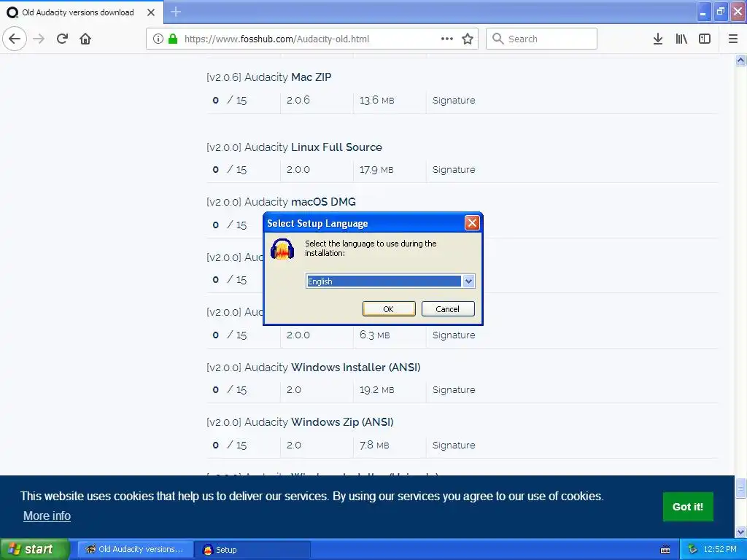This screenshot has height=560, width=747.
Task: Close the Select Setup Language dialog
Action: click(x=472, y=223)
